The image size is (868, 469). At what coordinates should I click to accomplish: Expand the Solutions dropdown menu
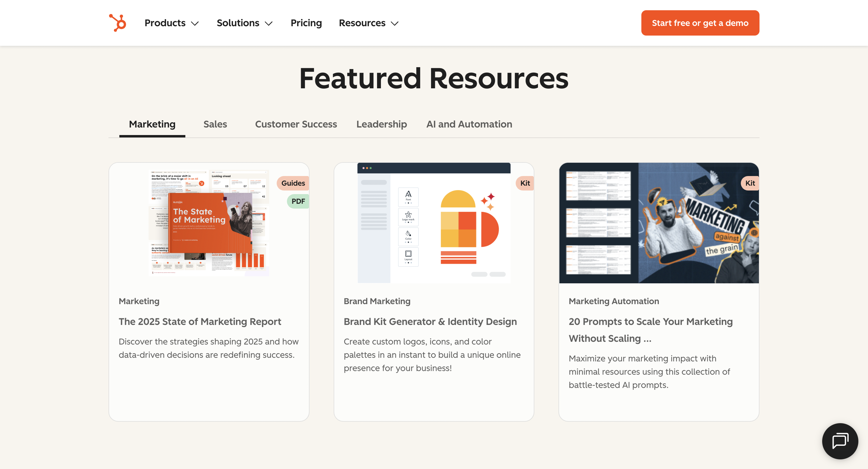click(x=244, y=23)
